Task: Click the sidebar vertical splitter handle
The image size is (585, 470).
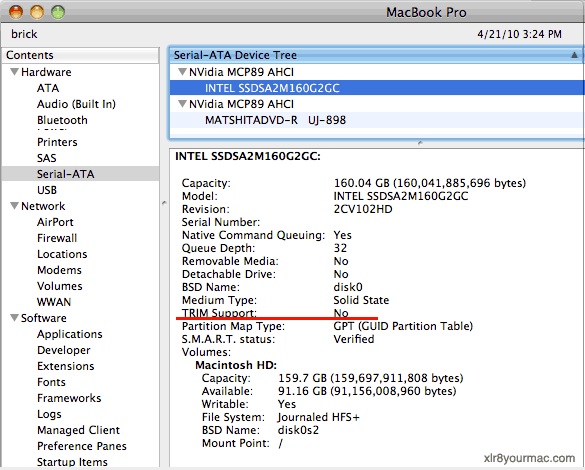Action: pos(164,203)
